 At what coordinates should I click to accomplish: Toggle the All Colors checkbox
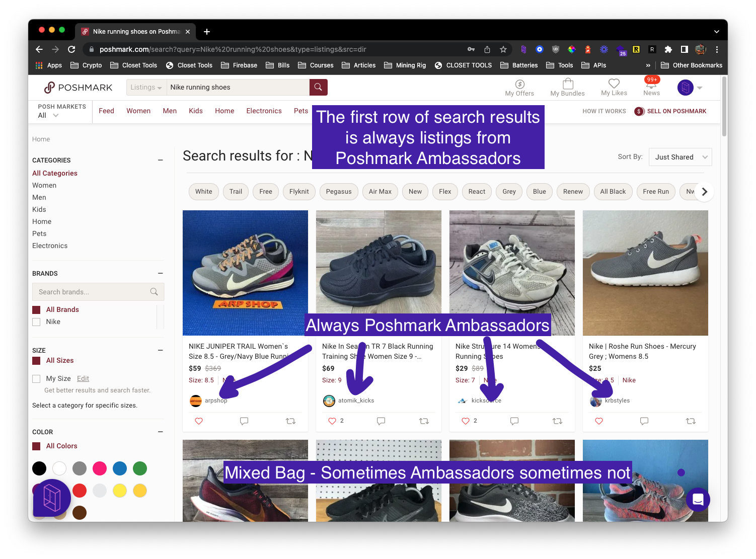[36, 446]
